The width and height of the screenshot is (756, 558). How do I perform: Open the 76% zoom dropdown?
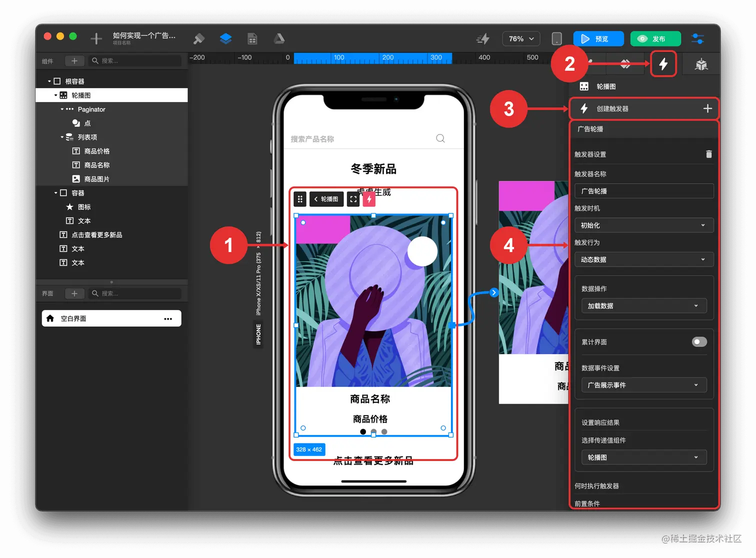tap(521, 38)
